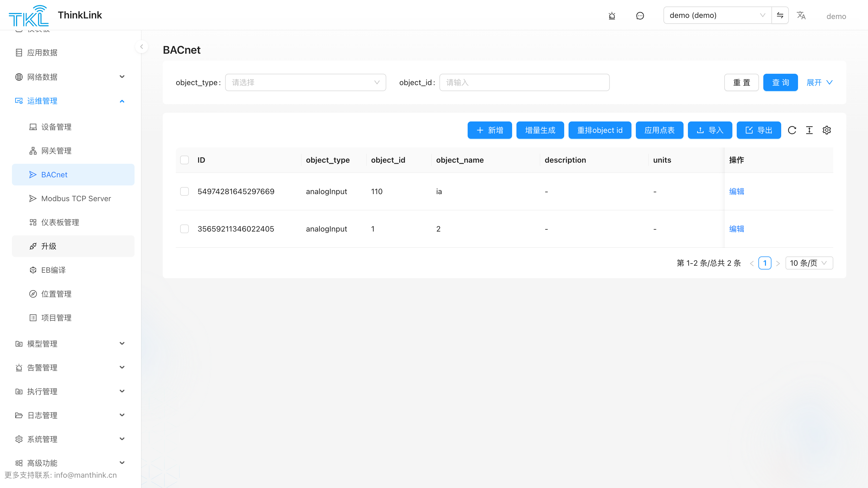Viewport: 868px width, 488px height.
Task: Collapse the 运维管理 menu
Action: 71,101
